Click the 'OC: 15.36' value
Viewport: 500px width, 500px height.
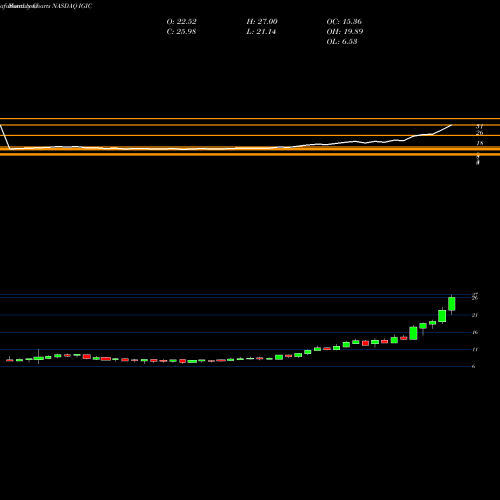344,22
